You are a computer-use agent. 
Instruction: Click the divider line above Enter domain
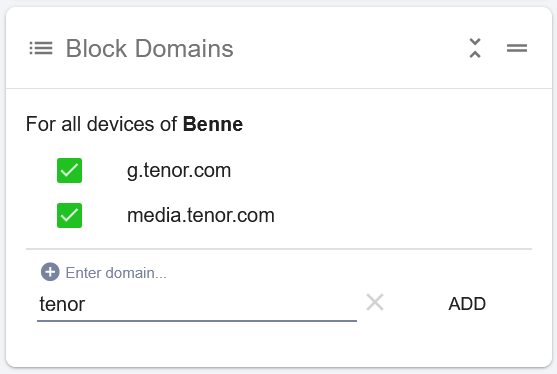279,249
